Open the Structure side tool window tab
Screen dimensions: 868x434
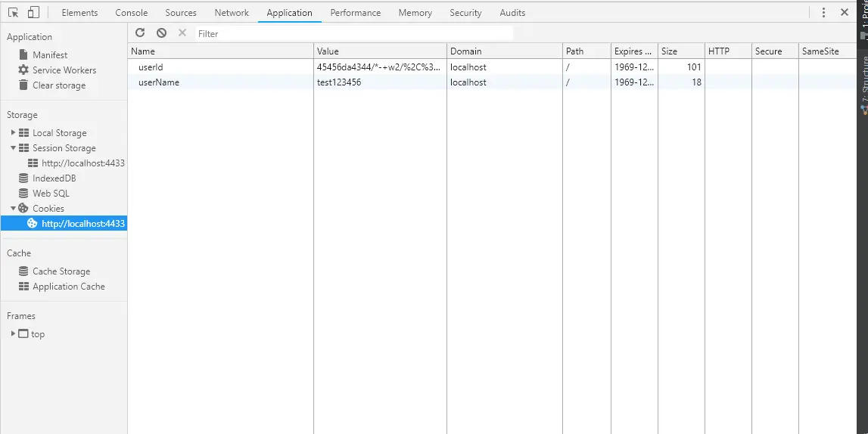[x=863, y=85]
